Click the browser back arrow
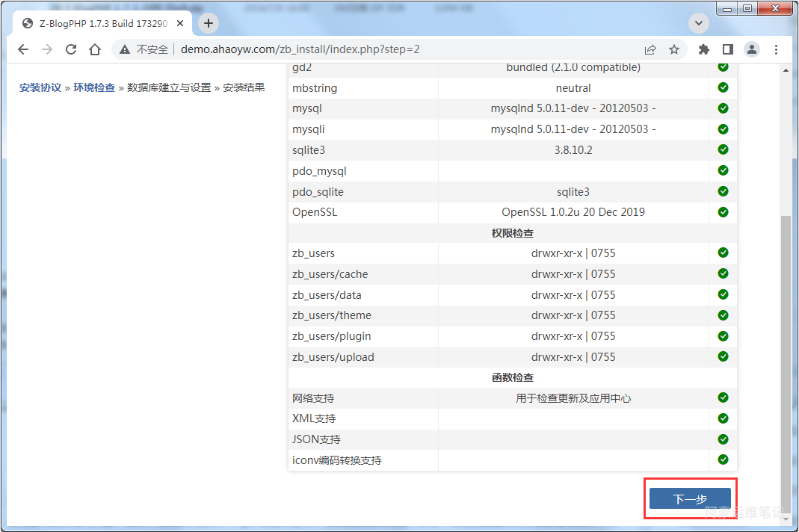The image size is (799, 532). pos(23,49)
